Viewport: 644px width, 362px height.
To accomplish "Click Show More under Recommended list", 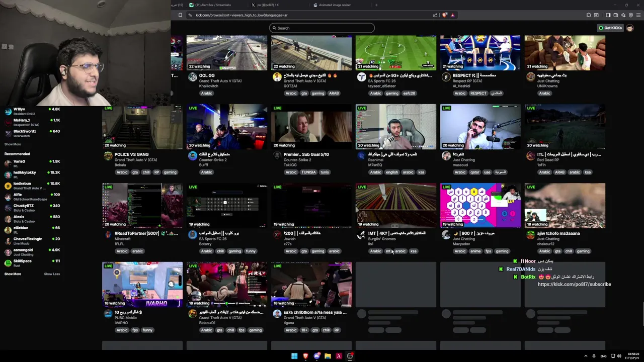I will click(13, 274).
